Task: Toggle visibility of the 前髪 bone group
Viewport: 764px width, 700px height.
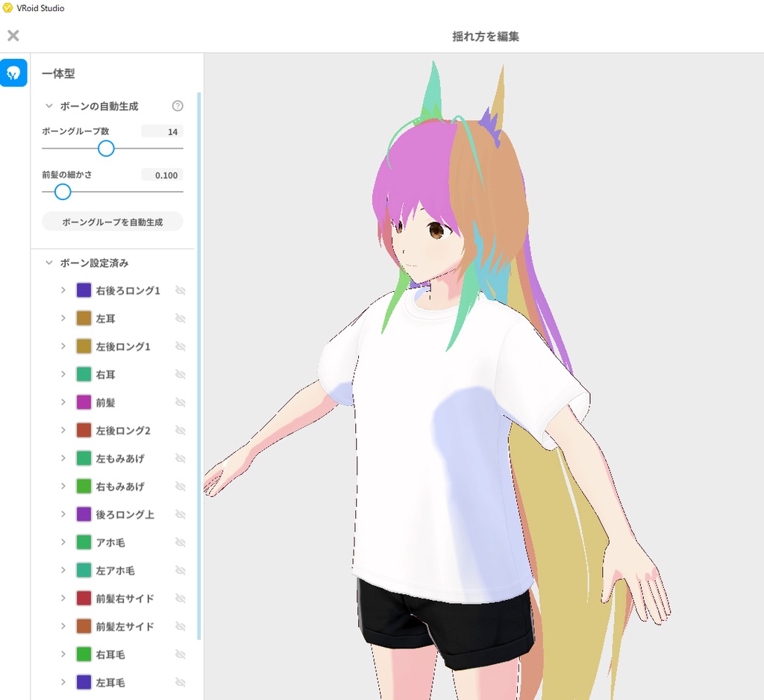Action: [180, 402]
